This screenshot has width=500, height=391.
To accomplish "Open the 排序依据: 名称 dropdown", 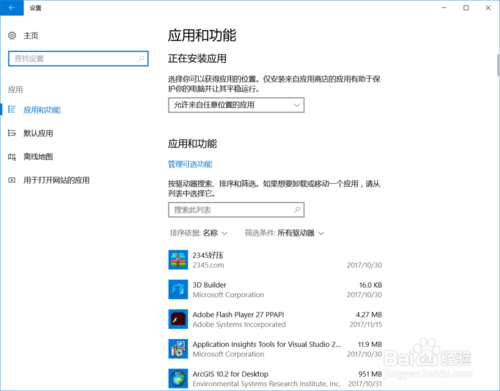I will point(199,233).
